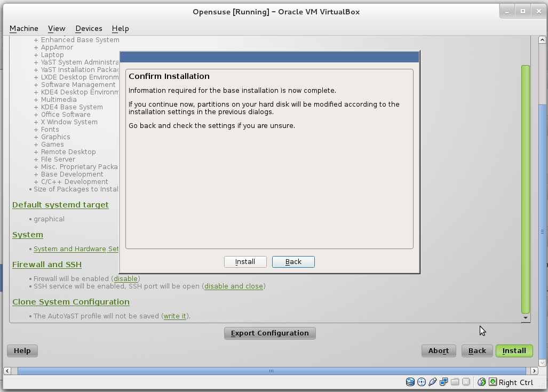The height and width of the screenshot is (392, 548).
Task: Click the Export Configuration button
Action: pos(269,333)
